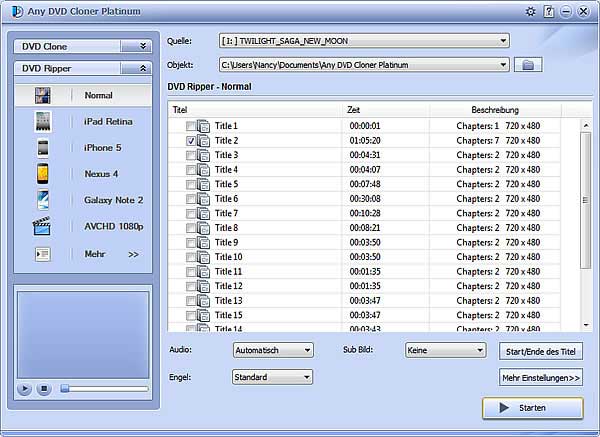Select the Nexus 4 profile

click(101, 174)
